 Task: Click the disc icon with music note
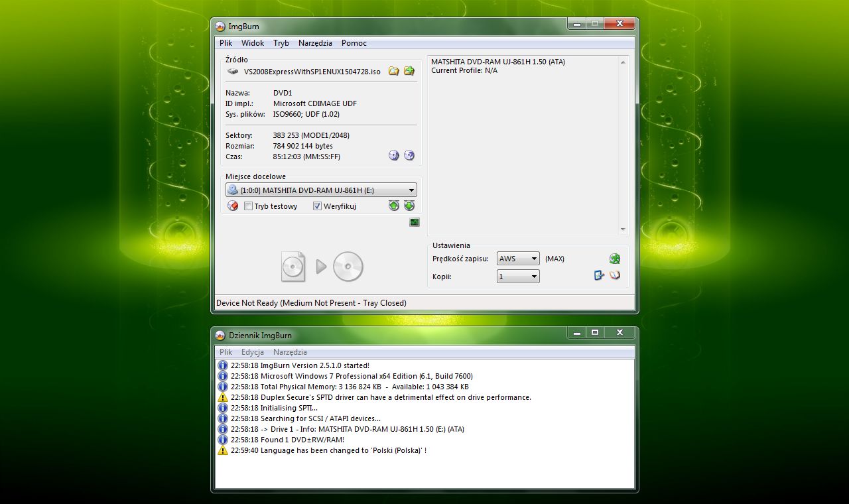394,155
